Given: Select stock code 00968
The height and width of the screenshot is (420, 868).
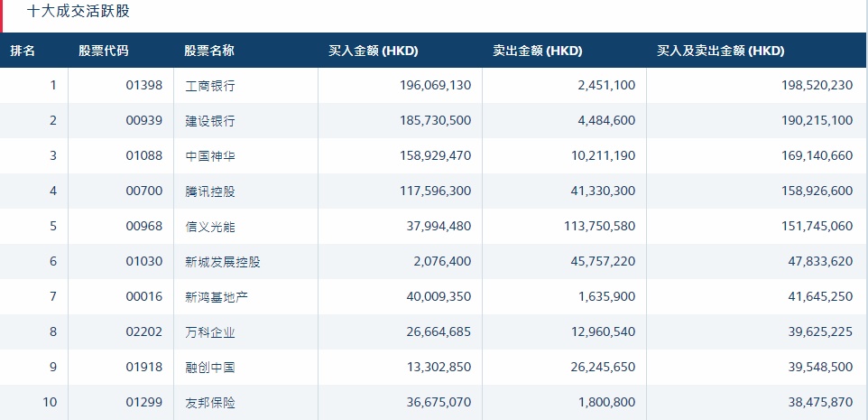Looking at the screenshot, I should point(144,226).
